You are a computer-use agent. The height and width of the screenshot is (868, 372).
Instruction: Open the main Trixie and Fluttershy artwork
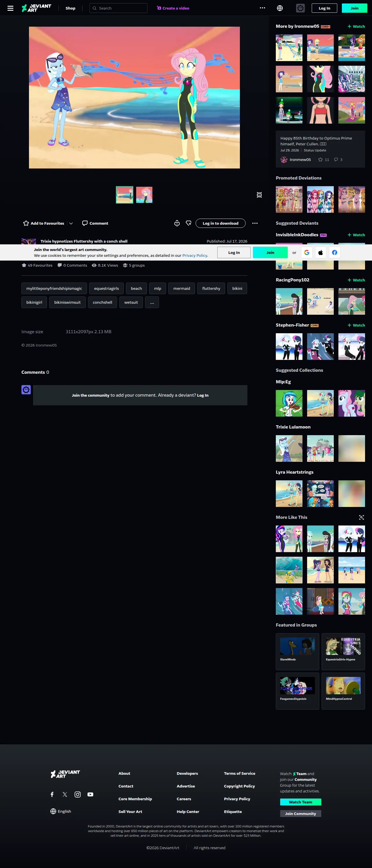click(x=134, y=97)
